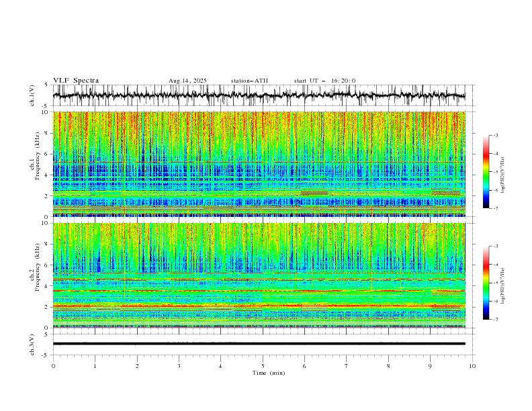Click the "10" label at time-axis end
532x411 pixels.
472,366
